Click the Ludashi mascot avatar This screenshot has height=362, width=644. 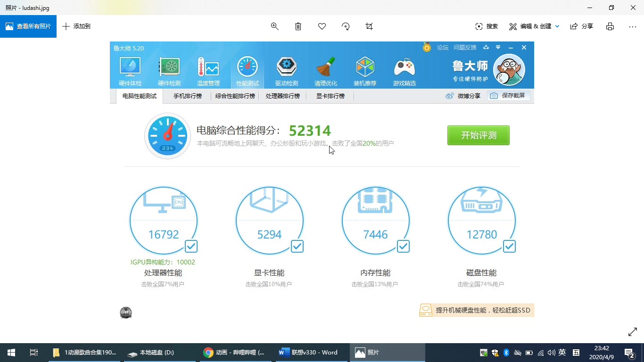point(509,70)
